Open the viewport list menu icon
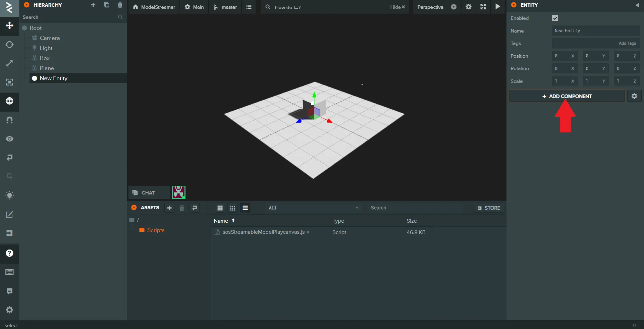 pos(249,7)
